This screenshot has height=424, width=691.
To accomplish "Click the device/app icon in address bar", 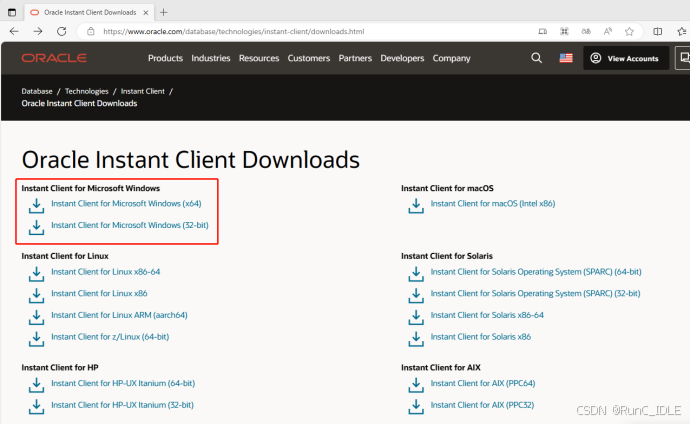I will point(542,31).
